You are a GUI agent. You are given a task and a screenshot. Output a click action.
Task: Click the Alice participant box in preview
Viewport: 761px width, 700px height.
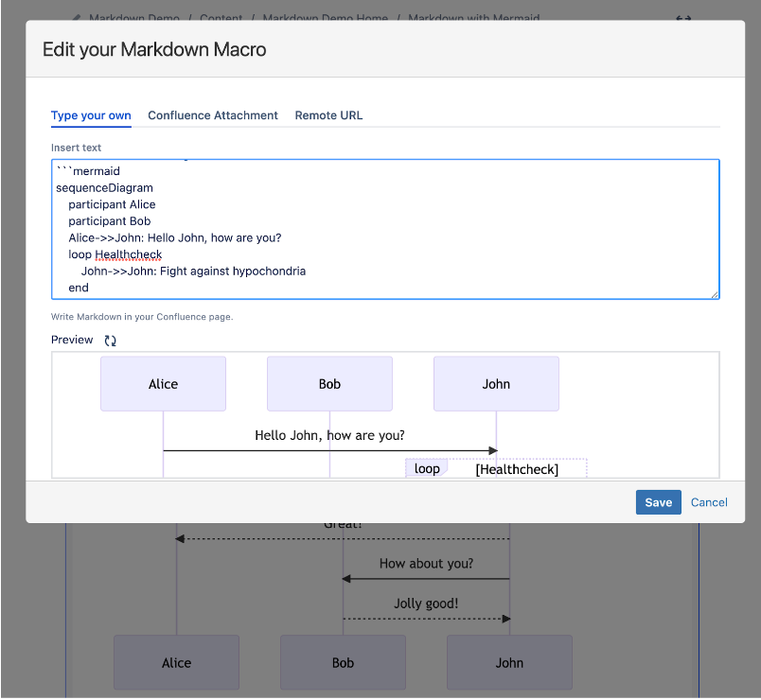(163, 384)
